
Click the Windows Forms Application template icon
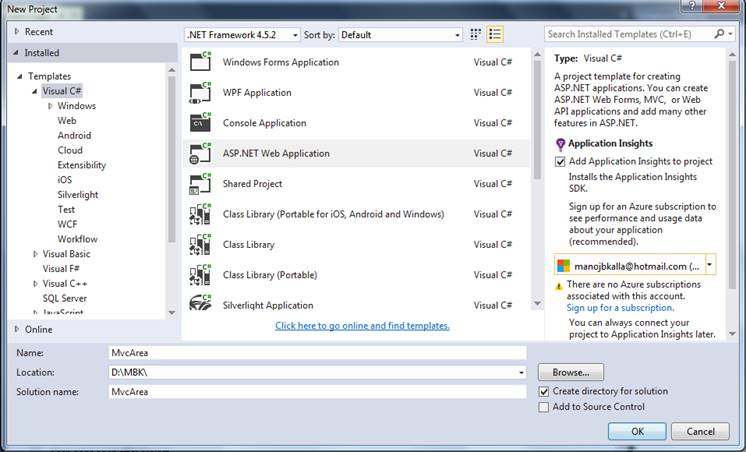(200, 62)
